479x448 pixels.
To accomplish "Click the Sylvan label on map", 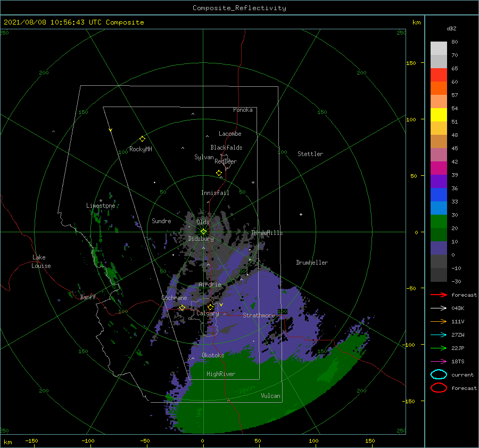I will click(204, 157).
